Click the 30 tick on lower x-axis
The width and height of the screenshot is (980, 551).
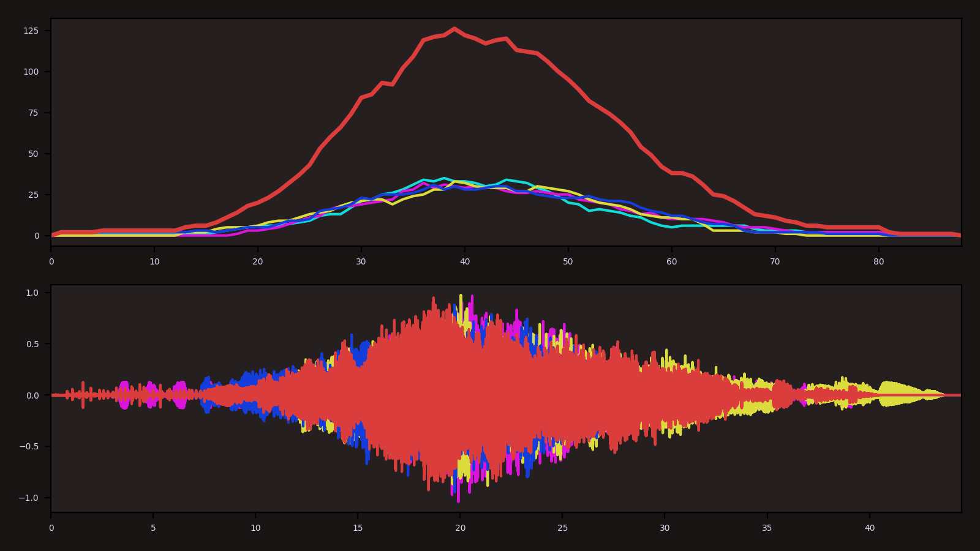pos(665,528)
